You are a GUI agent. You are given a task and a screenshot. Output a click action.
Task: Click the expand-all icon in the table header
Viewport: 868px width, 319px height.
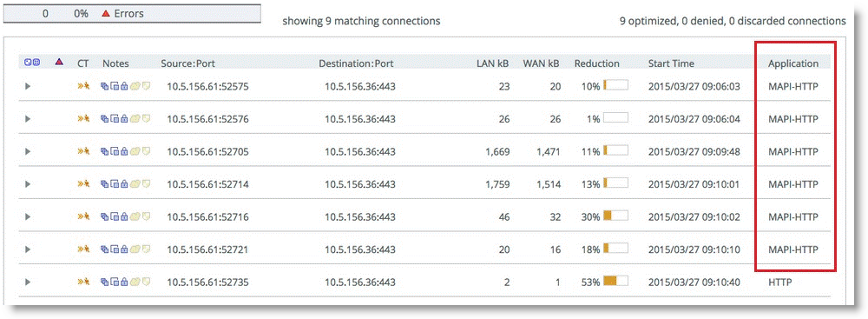28,62
